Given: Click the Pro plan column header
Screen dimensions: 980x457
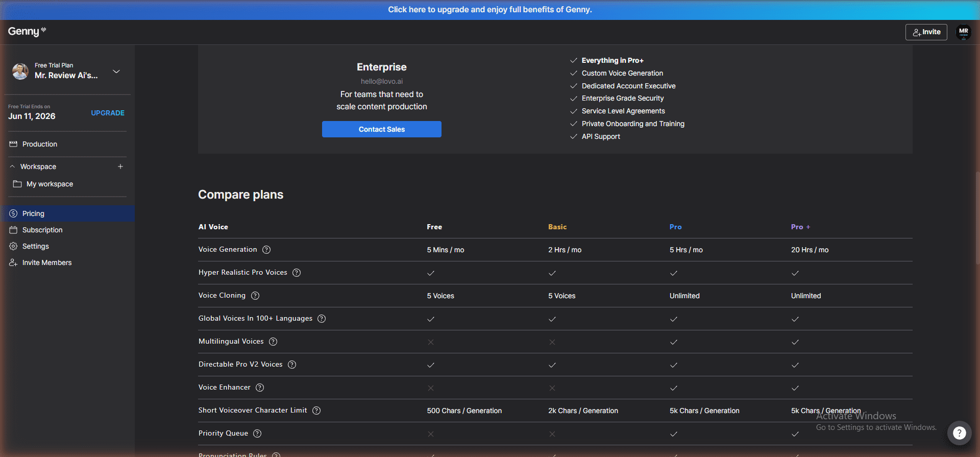Looking at the screenshot, I should pyautogui.click(x=675, y=227).
